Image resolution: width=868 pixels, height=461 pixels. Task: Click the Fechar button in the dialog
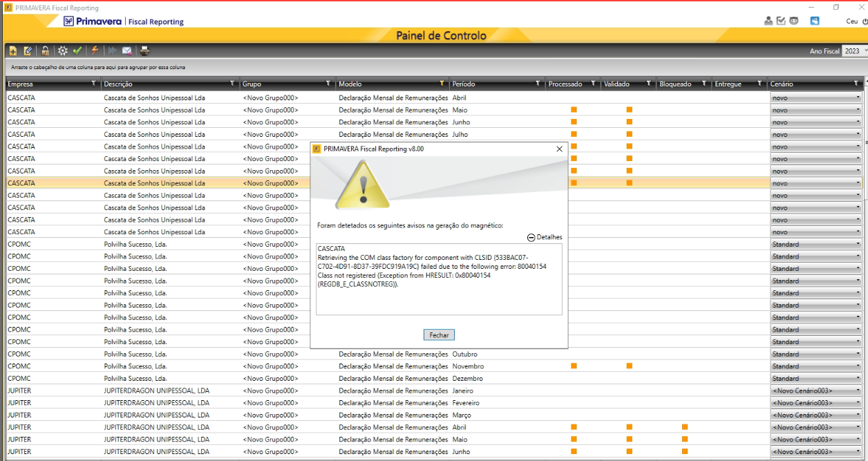point(439,335)
